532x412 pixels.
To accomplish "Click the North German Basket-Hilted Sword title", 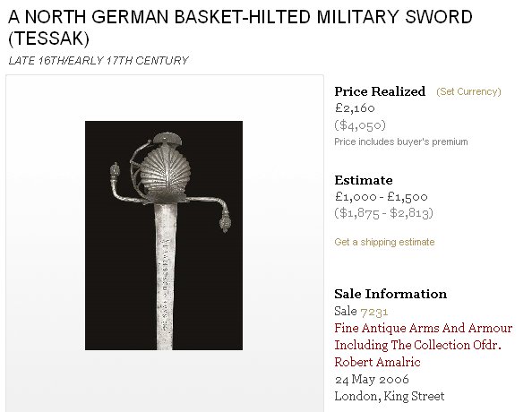I will coord(240,27).
